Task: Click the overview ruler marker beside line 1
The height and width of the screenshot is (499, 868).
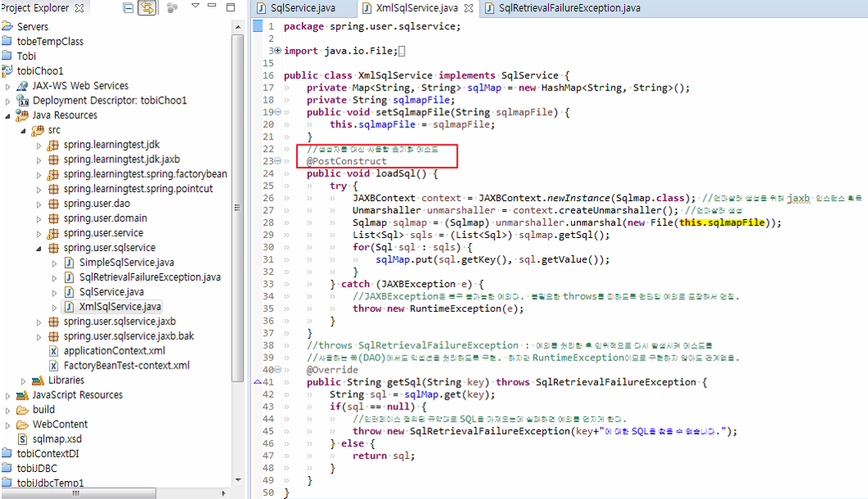Action: [x=258, y=26]
